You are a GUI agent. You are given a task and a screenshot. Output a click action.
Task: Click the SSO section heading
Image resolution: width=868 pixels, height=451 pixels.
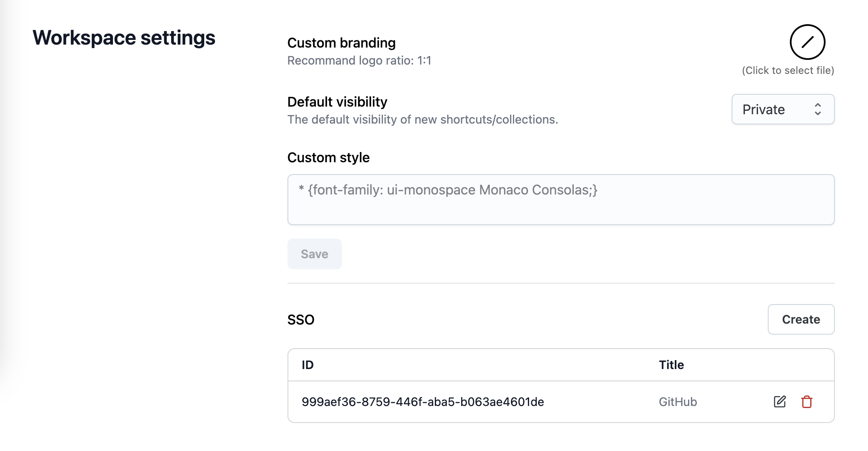click(x=301, y=320)
